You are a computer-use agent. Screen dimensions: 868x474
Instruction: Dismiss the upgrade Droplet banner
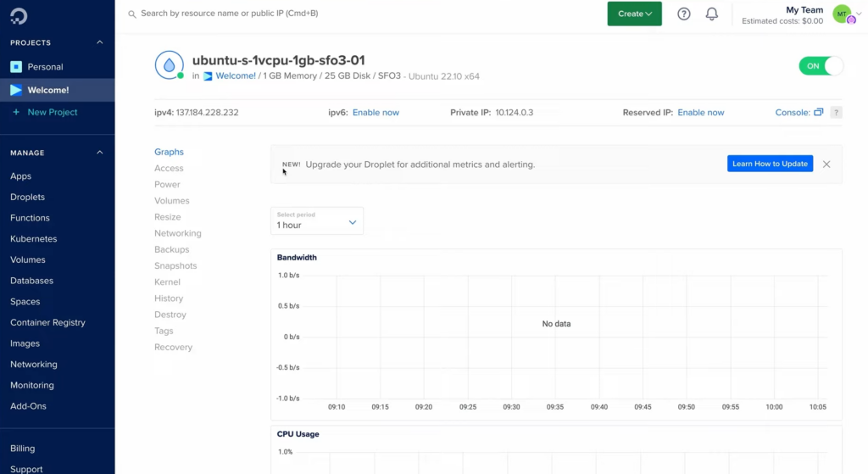click(826, 164)
